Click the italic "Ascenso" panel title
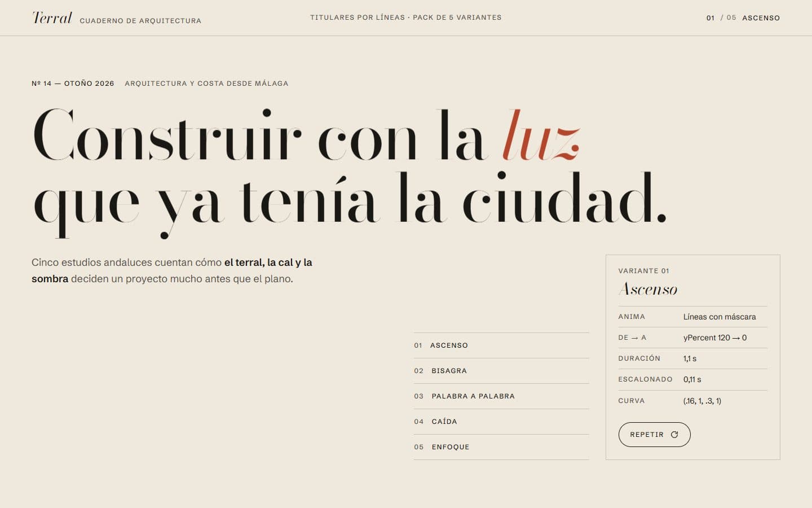The height and width of the screenshot is (508, 812). 648,290
